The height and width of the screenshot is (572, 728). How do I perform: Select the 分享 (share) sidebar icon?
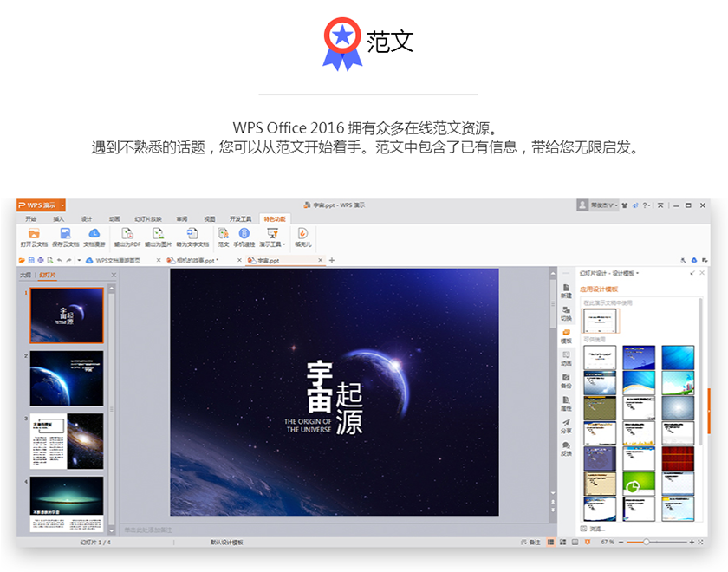click(566, 426)
